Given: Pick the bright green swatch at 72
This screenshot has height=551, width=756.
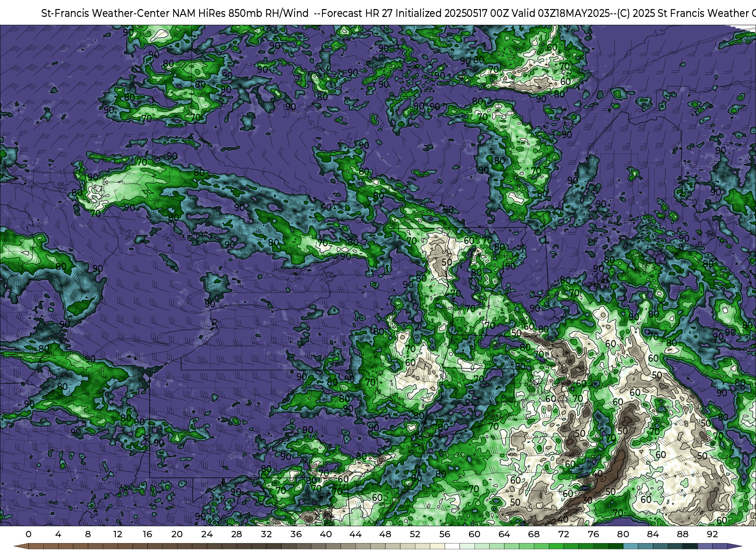Looking at the screenshot, I should coord(571,546).
